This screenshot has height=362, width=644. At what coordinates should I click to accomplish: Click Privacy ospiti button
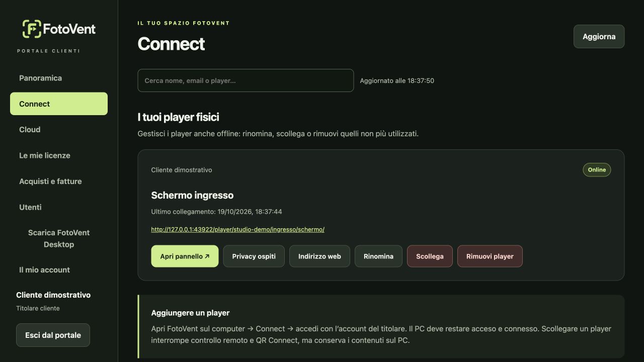point(254,256)
